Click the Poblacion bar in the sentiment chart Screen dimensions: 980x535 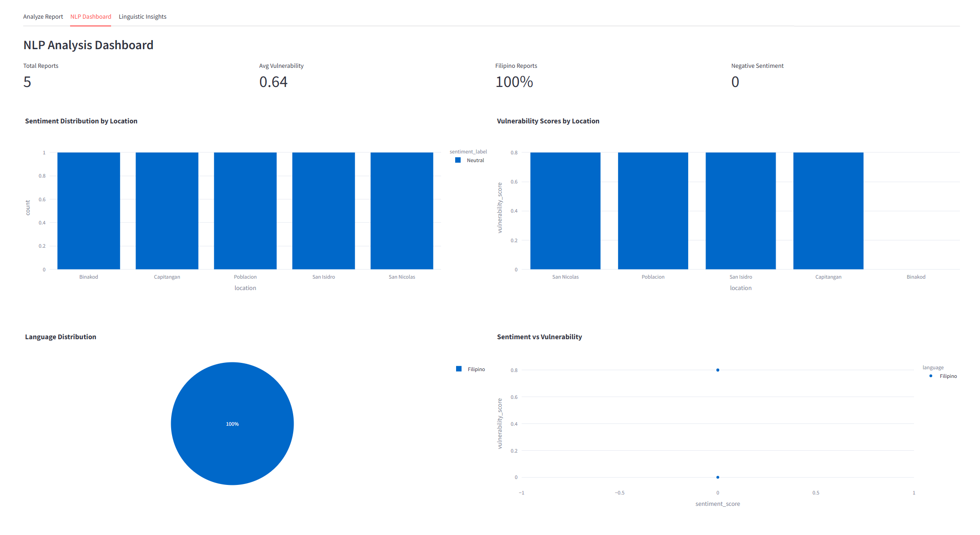pyautogui.click(x=245, y=211)
